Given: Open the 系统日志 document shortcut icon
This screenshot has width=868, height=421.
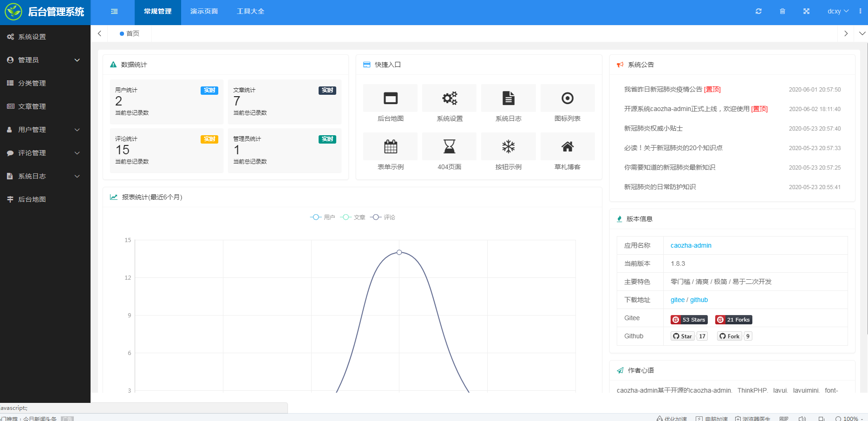Looking at the screenshot, I should [508, 99].
